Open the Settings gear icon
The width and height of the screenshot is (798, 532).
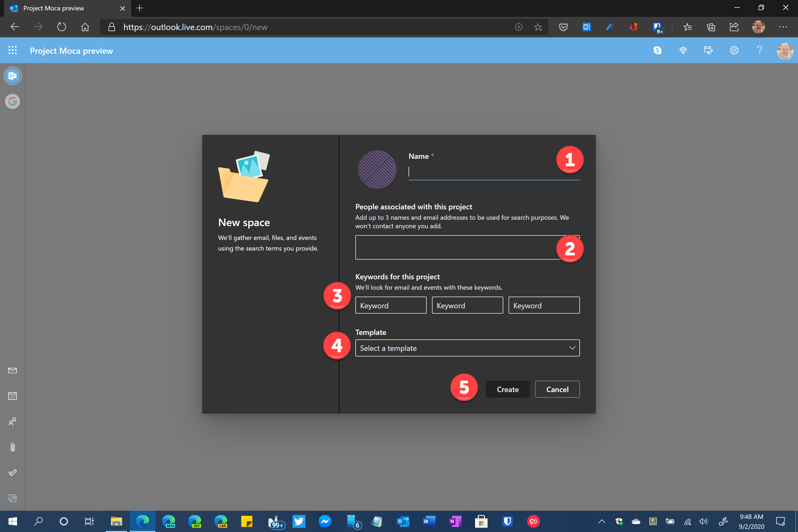pyautogui.click(x=734, y=50)
